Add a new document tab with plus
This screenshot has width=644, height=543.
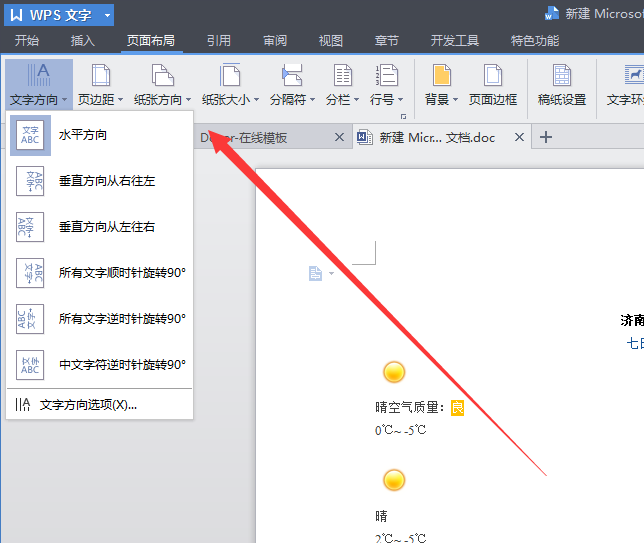pos(545,137)
